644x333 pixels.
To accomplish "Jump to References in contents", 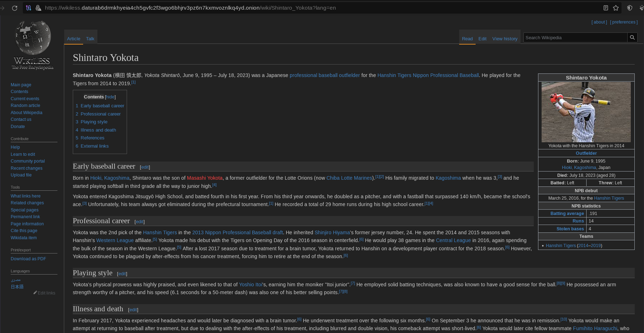I will [92, 138].
